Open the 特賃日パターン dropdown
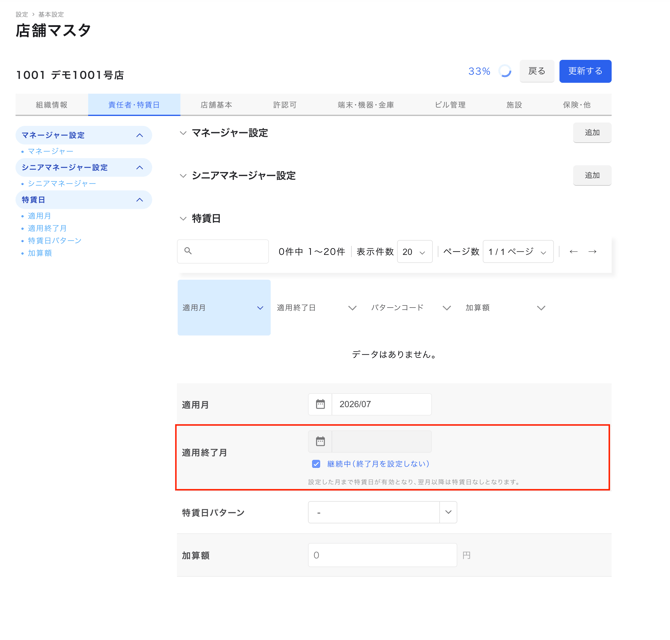Viewport: 670px width, 640px height. pyautogui.click(x=382, y=512)
